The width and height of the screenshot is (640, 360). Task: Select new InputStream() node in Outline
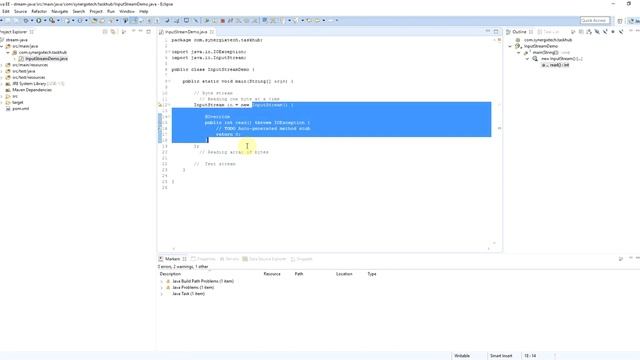coord(562,59)
